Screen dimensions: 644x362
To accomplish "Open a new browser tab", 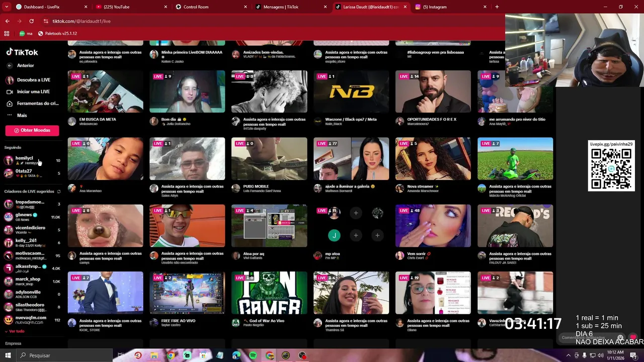I will point(497,7).
